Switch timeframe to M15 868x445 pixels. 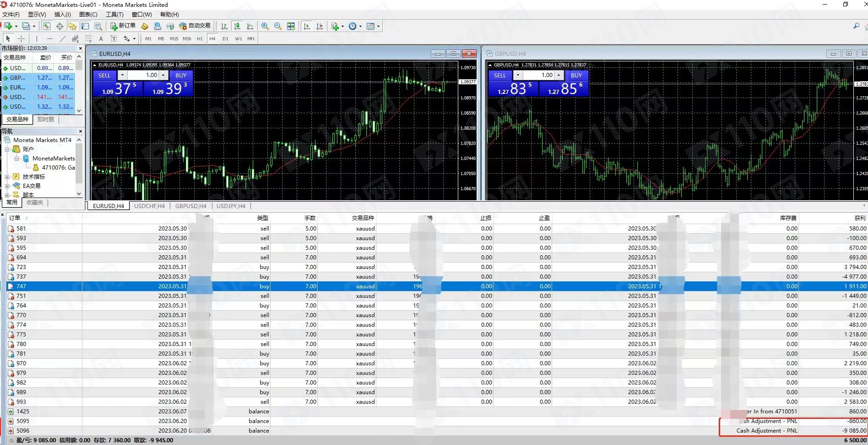[x=174, y=38]
